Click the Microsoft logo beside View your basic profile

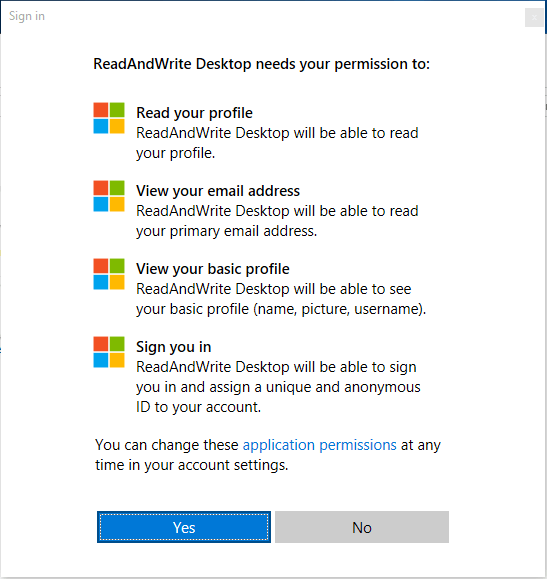point(109,274)
